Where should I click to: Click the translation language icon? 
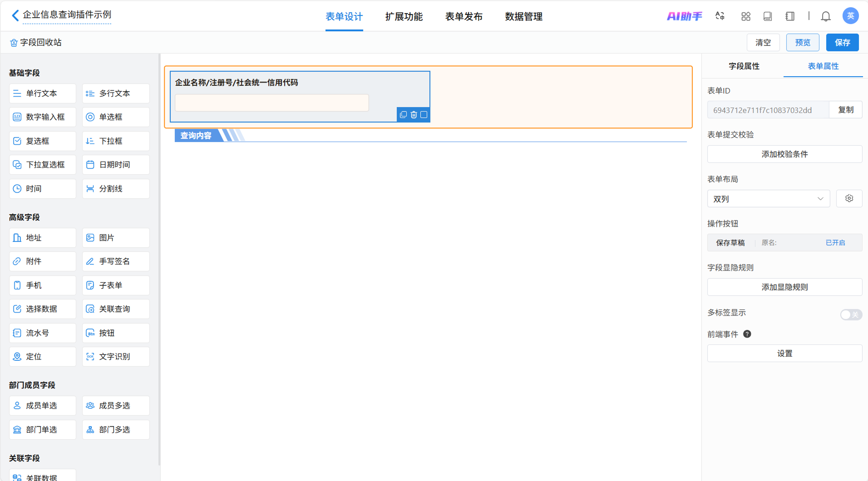tap(720, 16)
